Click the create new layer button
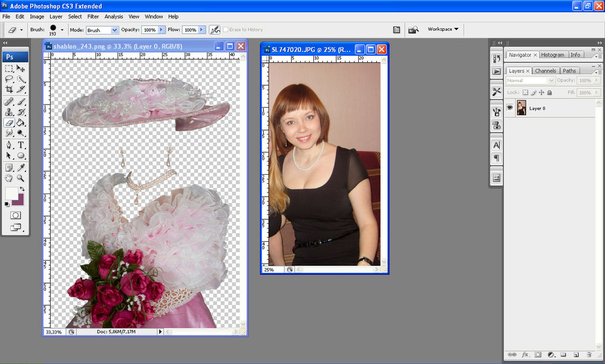 [576, 354]
